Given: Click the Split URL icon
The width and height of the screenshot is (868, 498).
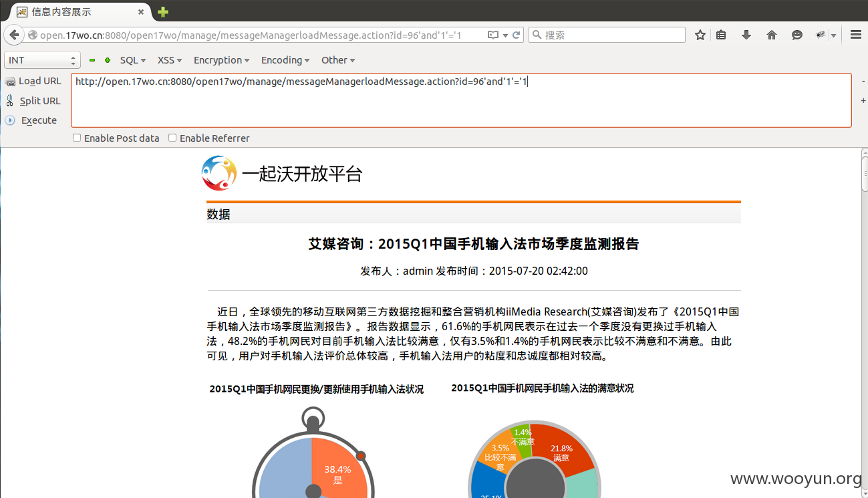Looking at the screenshot, I should 9,101.
